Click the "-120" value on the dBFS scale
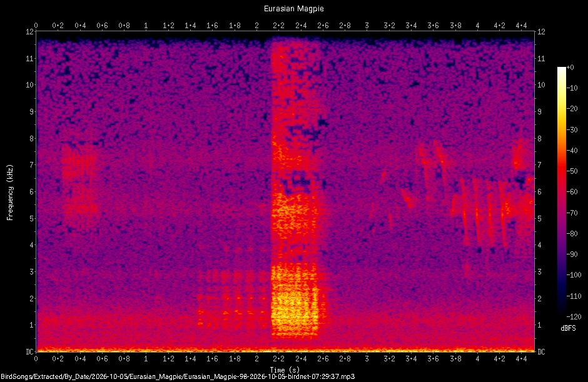This screenshot has height=382, width=588. [x=574, y=317]
